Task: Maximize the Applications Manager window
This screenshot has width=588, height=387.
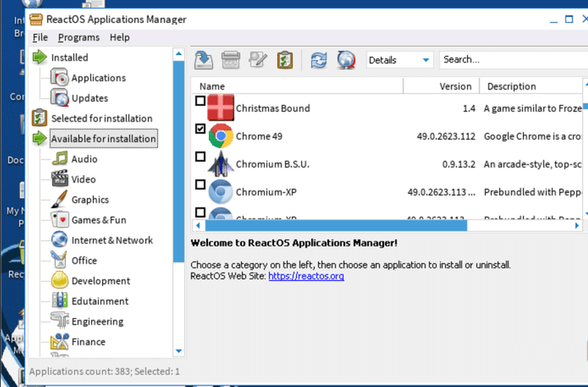Action: tap(569, 19)
